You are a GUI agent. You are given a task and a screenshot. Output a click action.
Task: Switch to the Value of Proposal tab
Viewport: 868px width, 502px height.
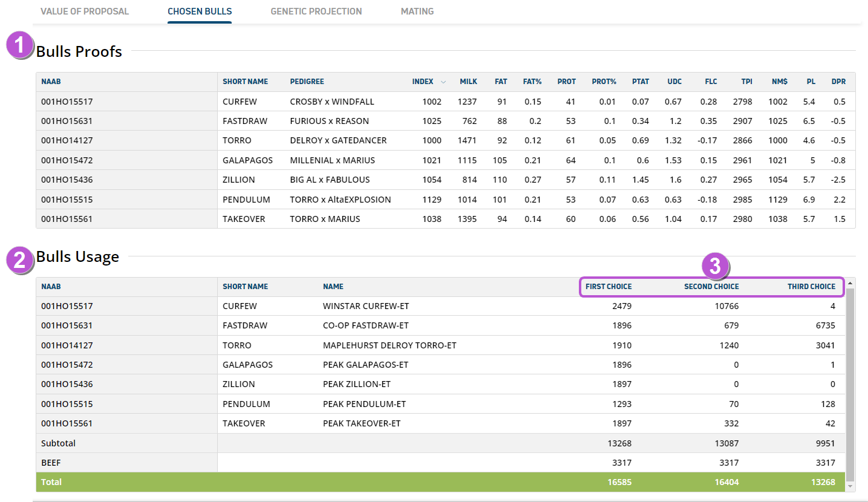tap(85, 11)
